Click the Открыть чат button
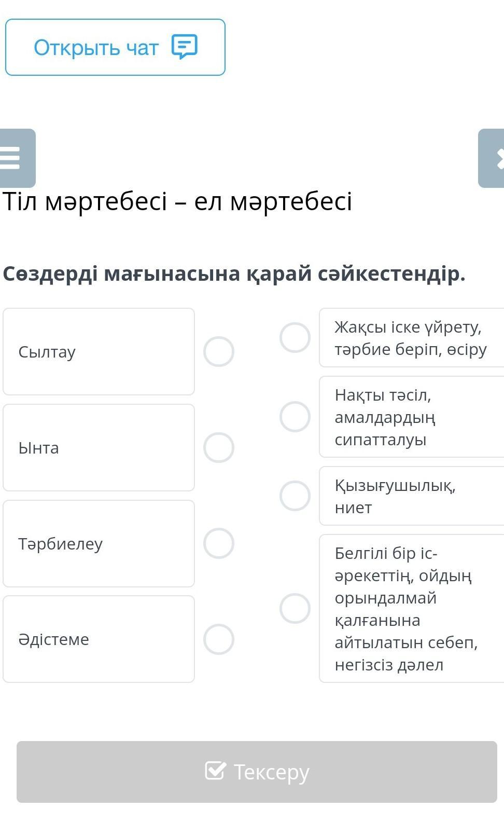504x822 pixels. click(115, 47)
